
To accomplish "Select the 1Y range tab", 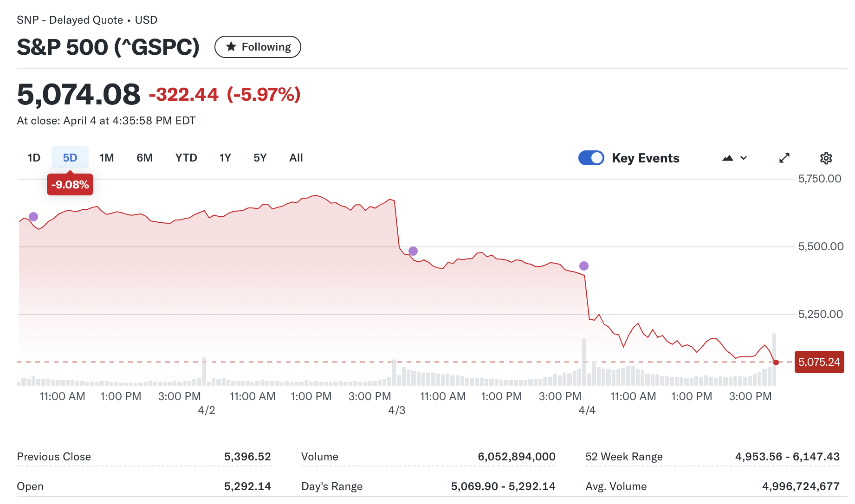I will coord(225,158).
